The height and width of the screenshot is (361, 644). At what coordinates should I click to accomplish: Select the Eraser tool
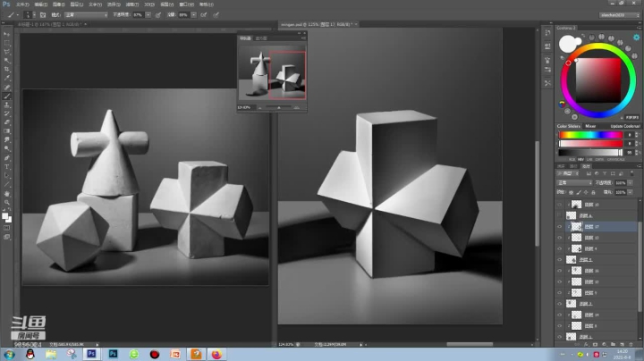(x=7, y=122)
